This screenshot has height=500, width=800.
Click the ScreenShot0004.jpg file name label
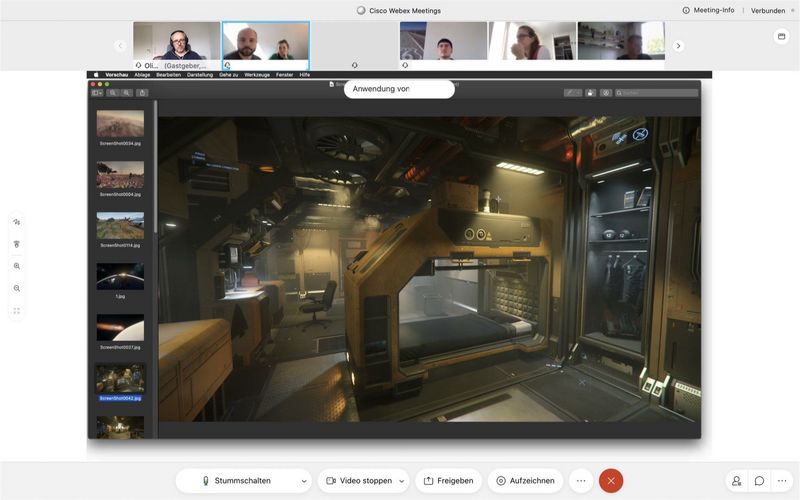coord(120,194)
